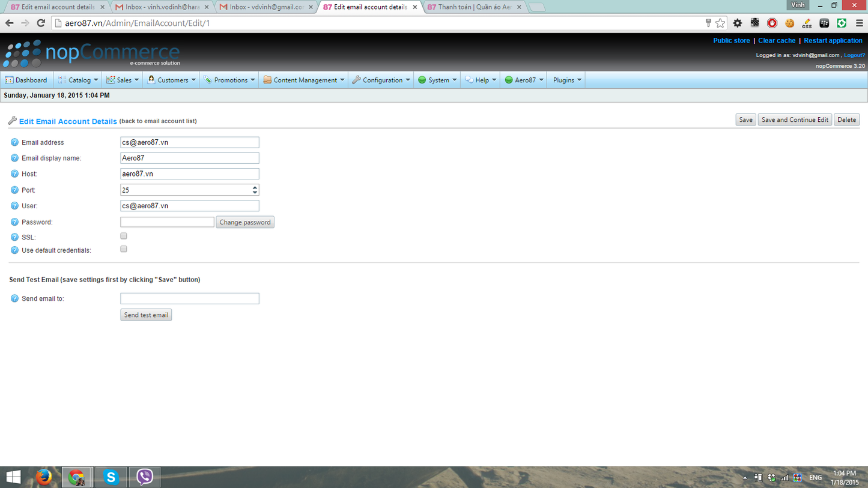This screenshot has height=488, width=868.
Task: Decrease Port value with down arrow
Action: 255,193
